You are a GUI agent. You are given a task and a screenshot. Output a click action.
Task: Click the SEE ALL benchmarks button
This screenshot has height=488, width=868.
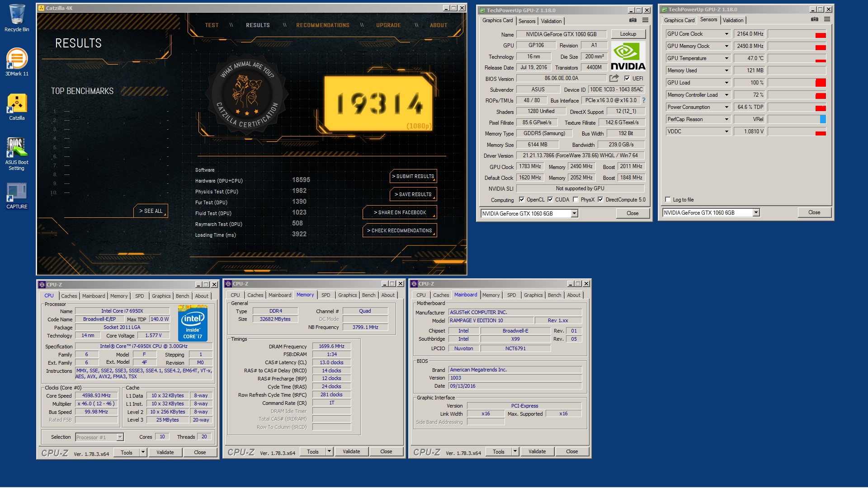pos(151,211)
